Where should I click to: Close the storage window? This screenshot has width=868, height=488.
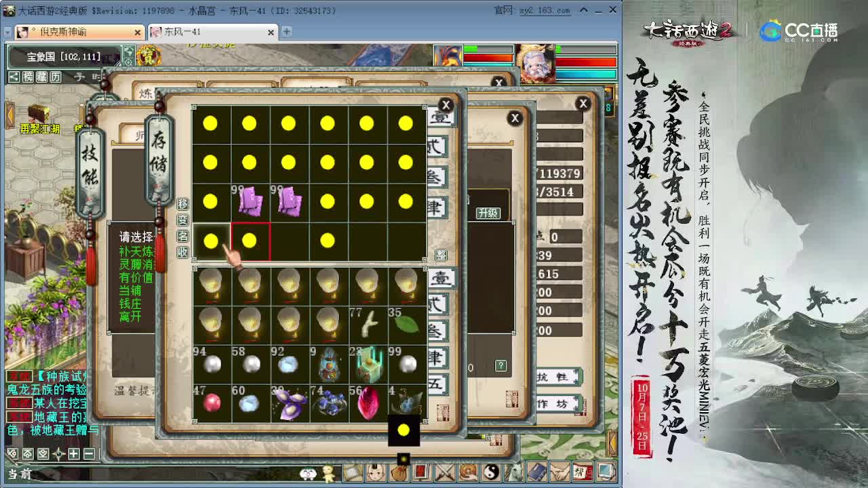446,105
